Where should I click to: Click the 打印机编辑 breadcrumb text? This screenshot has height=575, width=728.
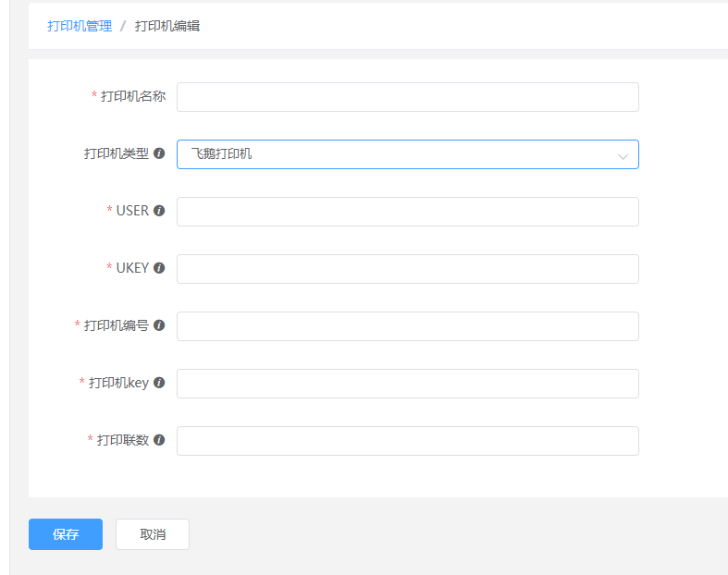pos(167,26)
